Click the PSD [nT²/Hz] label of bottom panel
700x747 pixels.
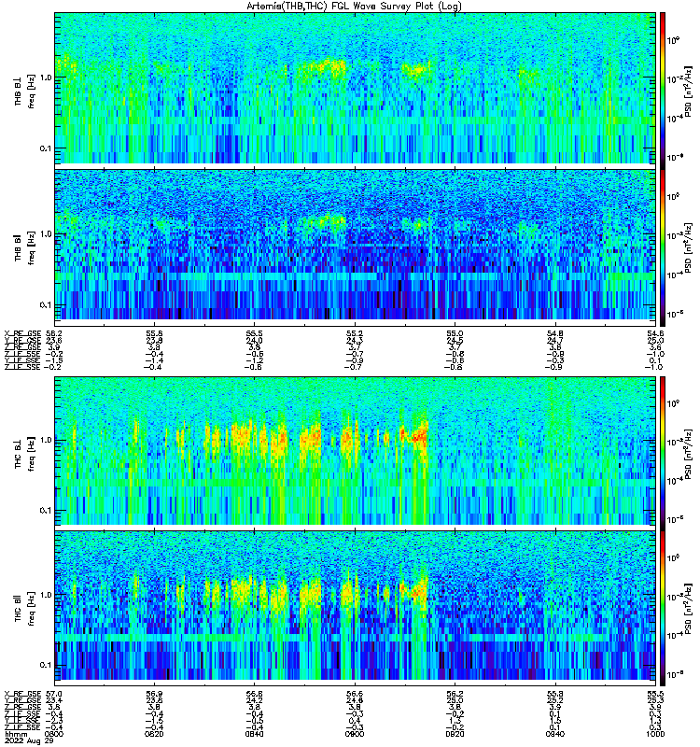689,608
